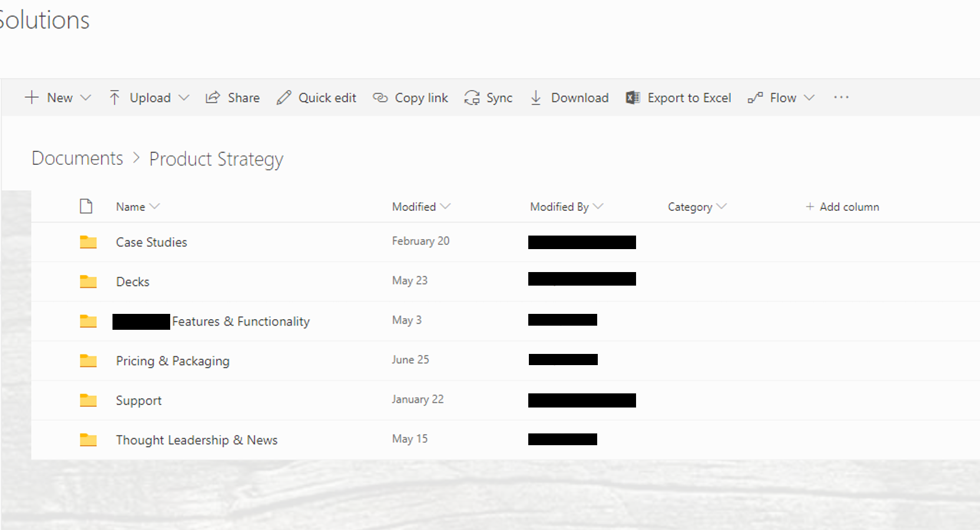Click the Quick edit label
980x530 pixels.
tap(327, 98)
